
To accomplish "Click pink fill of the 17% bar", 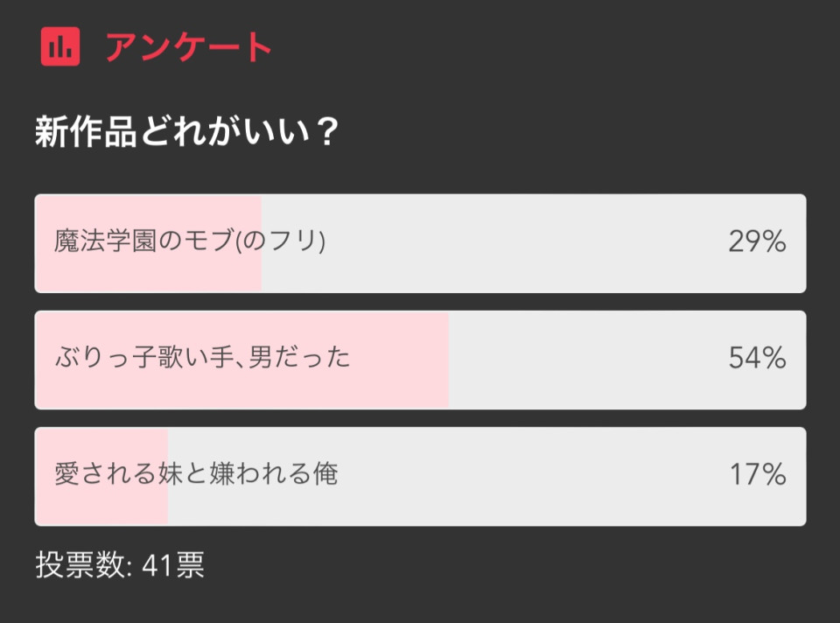I will (101, 477).
